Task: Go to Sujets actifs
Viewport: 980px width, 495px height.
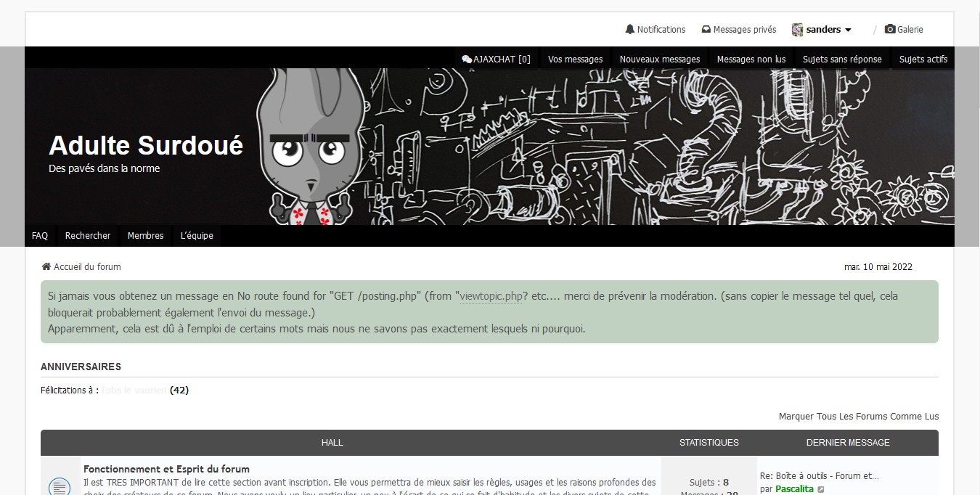Action: [923, 60]
